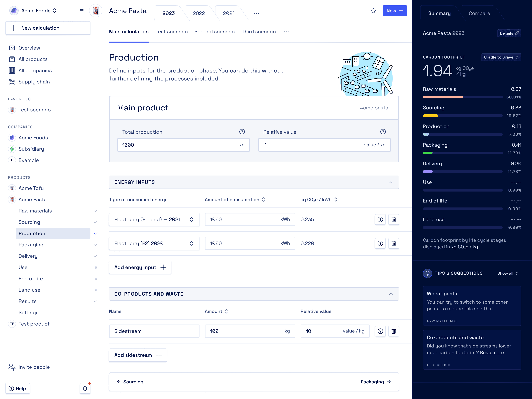Image resolution: width=532 pixels, height=399 pixels.
Task: Sort by kg CO₂e / kWh column
Action: (336, 200)
